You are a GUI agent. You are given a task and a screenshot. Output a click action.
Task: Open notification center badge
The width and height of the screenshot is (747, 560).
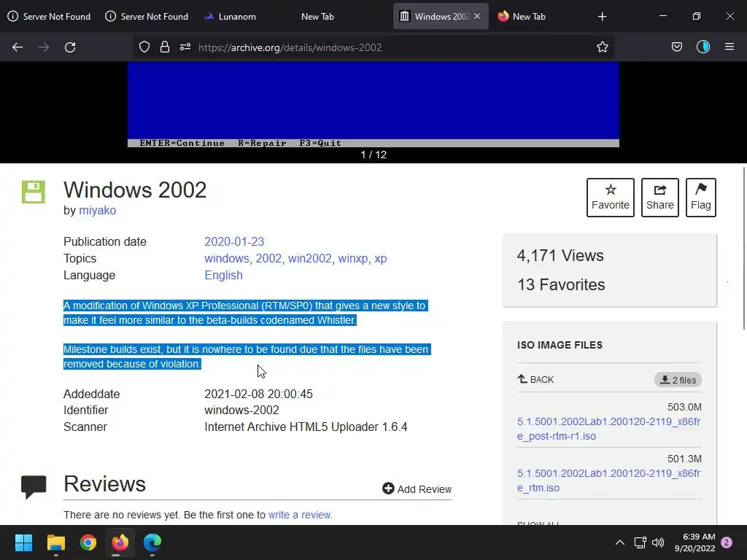(x=727, y=542)
